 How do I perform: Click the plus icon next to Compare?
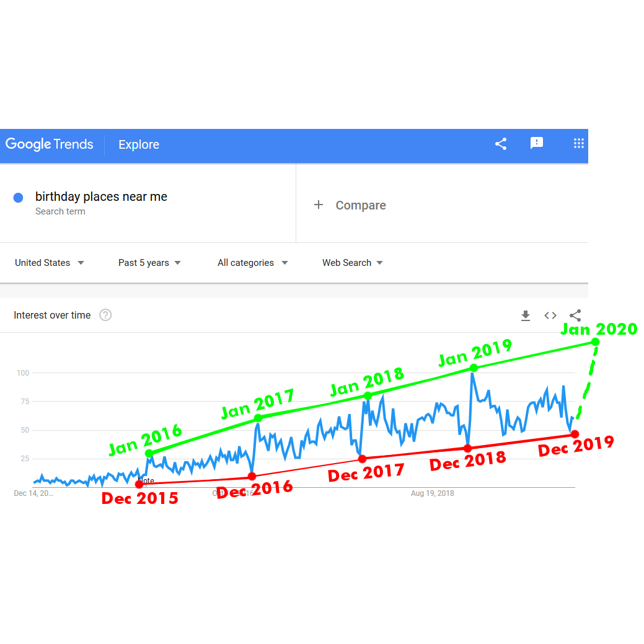(x=319, y=205)
